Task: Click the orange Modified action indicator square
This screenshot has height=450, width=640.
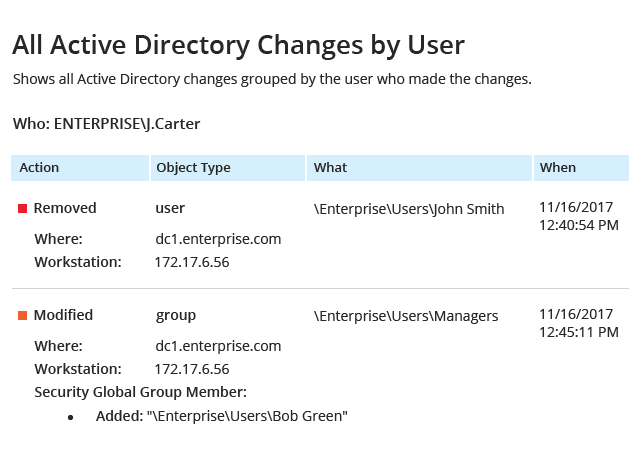Action: [x=22, y=315]
